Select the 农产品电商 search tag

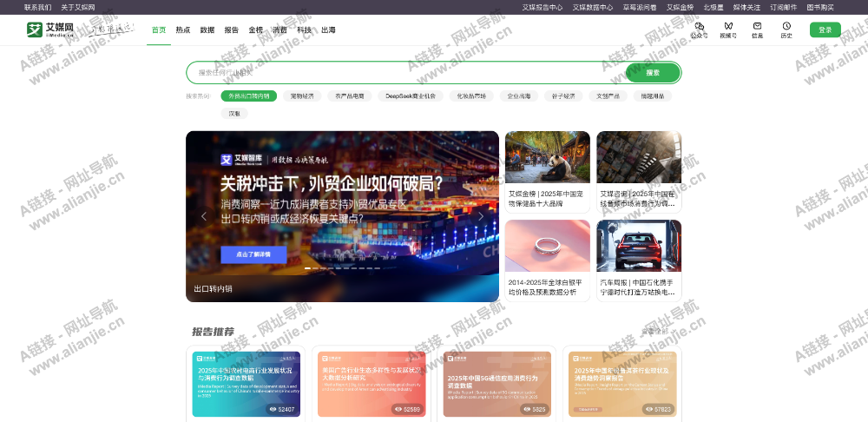pyautogui.click(x=350, y=96)
